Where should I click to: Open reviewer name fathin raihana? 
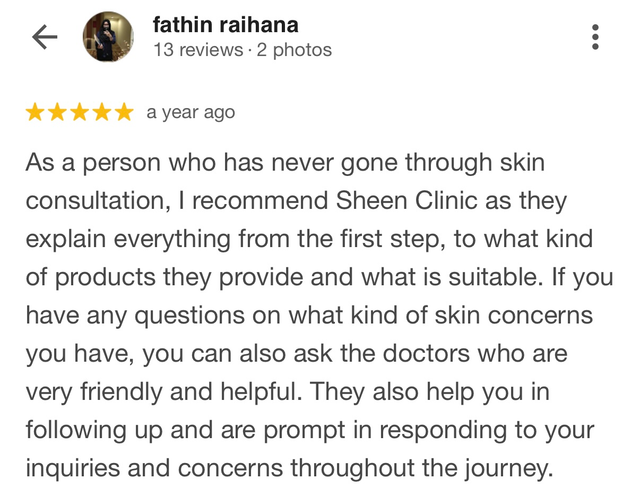[x=226, y=24]
